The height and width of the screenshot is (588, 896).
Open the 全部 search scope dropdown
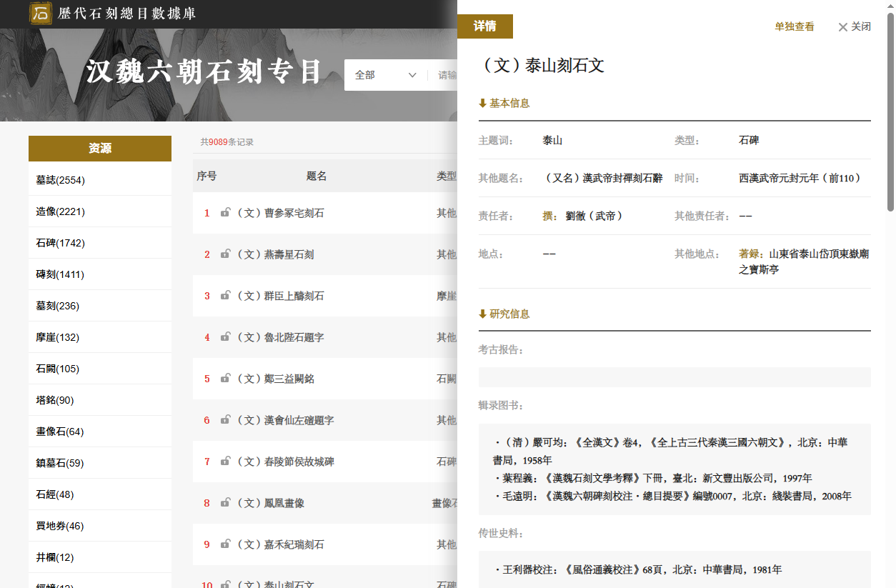click(x=386, y=75)
